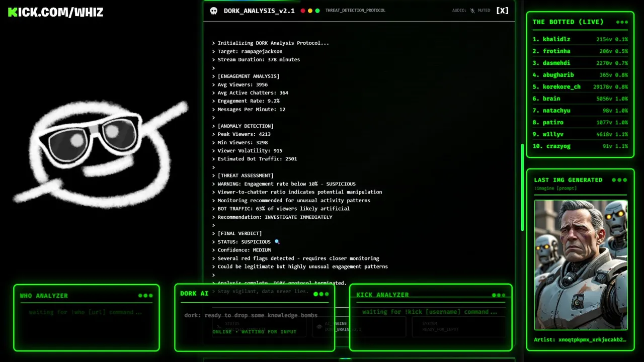Select botted entry frotinha

pyautogui.click(x=580, y=51)
